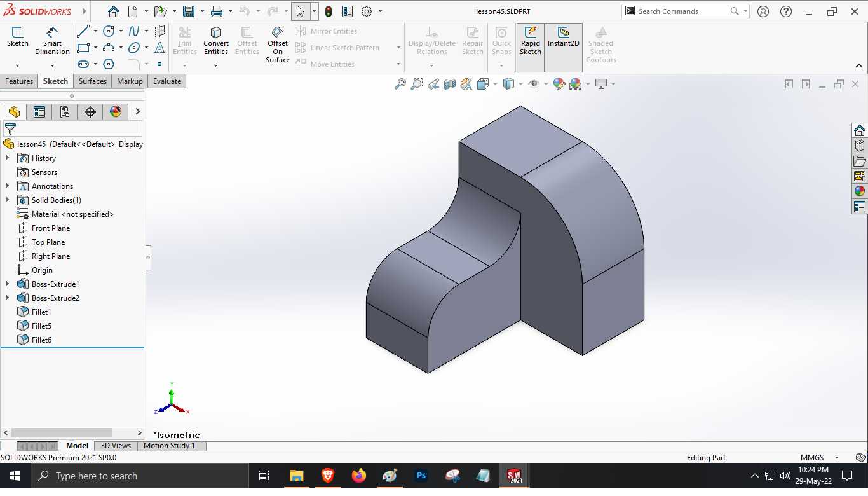Click Zoom to Area icon
Image resolution: width=868 pixels, height=496 pixels.
pos(417,84)
